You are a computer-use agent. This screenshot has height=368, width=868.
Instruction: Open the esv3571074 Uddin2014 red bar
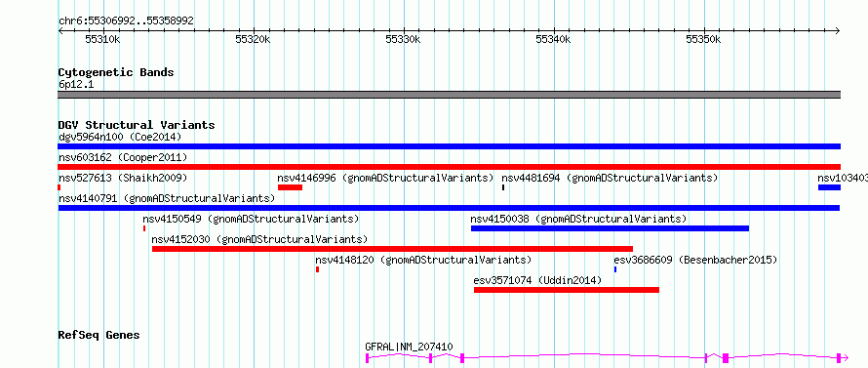click(x=567, y=290)
